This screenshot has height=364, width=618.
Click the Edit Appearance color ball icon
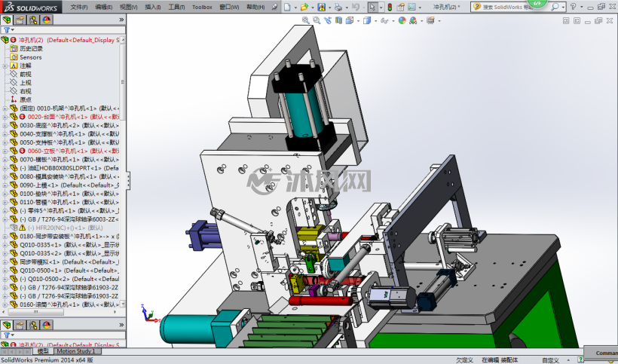click(x=402, y=20)
